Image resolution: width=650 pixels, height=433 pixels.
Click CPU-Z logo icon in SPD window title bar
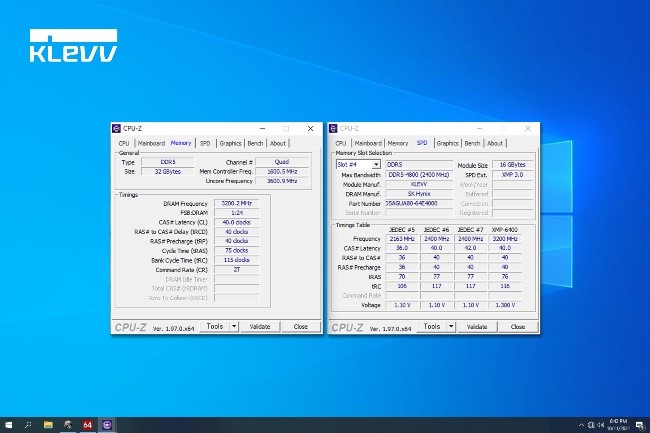pyautogui.click(x=333, y=128)
